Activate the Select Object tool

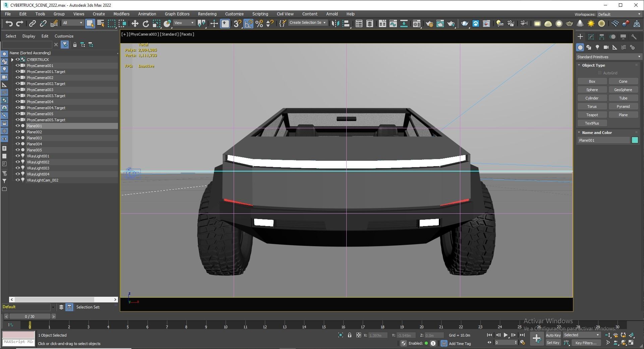[x=90, y=23]
